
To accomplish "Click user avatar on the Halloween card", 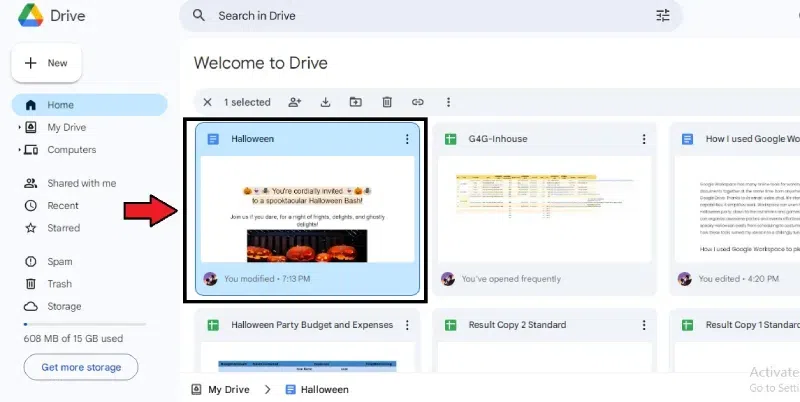I will [x=210, y=279].
